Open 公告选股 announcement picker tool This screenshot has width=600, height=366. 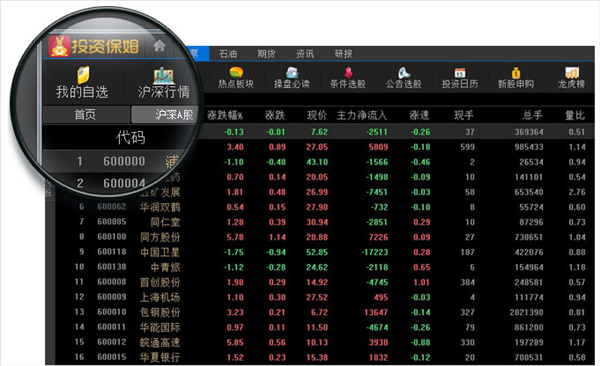[403, 78]
